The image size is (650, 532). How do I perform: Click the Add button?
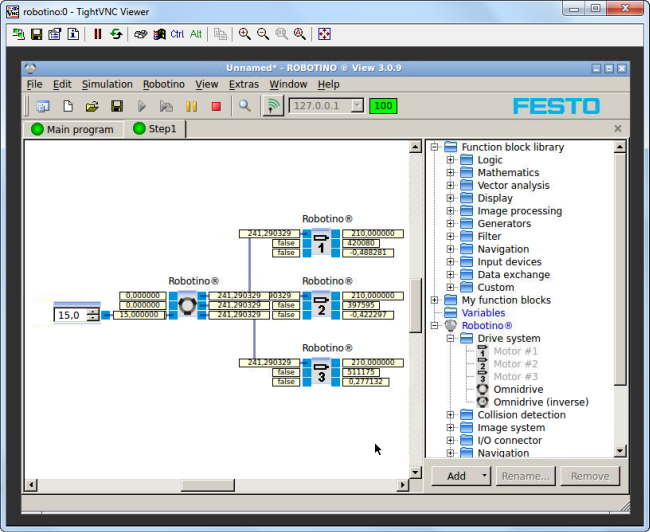456,476
